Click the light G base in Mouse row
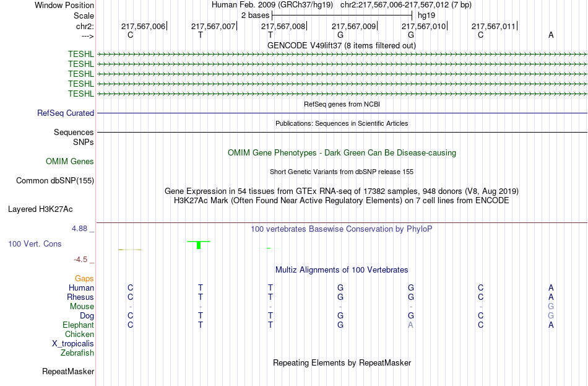This screenshot has height=386, width=588. click(x=551, y=307)
